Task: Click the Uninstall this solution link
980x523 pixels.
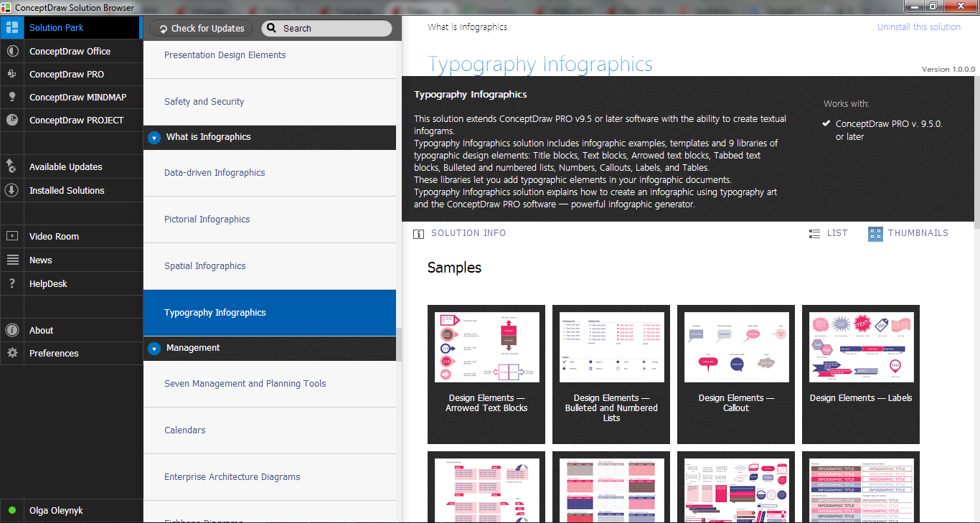Action: pyautogui.click(x=918, y=27)
